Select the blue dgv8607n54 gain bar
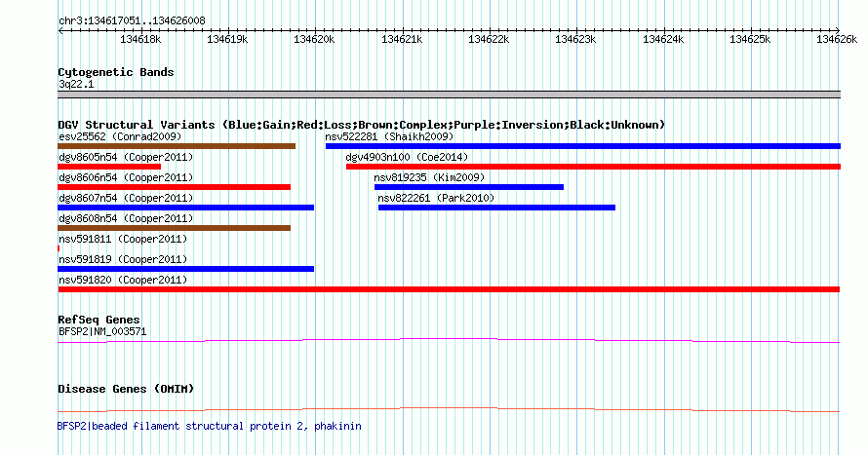 click(186, 208)
